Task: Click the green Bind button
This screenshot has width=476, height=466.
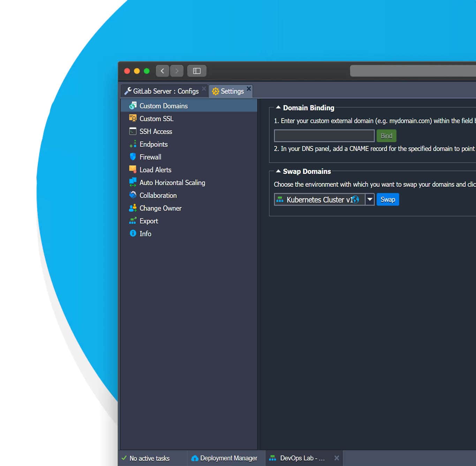Action: pyautogui.click(x=386, y=136)
